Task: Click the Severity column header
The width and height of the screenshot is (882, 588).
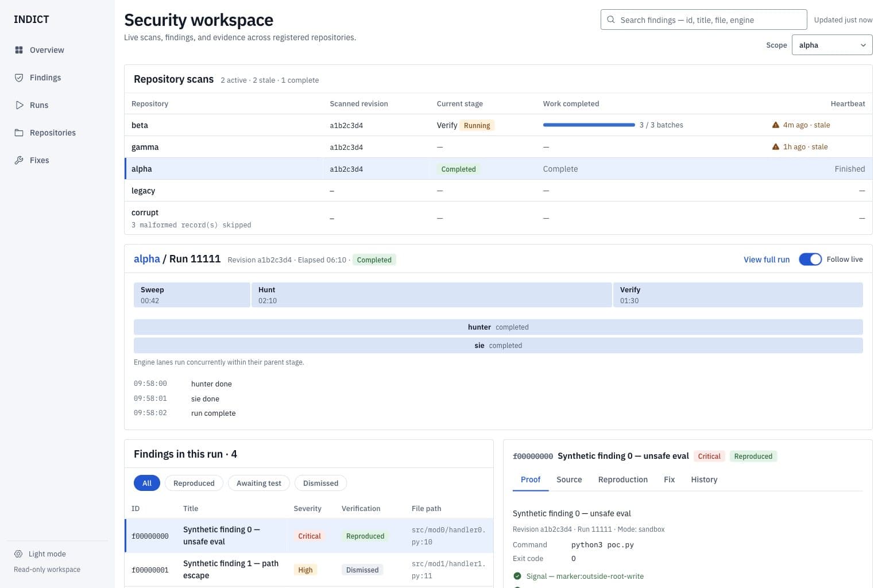Action: coord(307,508)
